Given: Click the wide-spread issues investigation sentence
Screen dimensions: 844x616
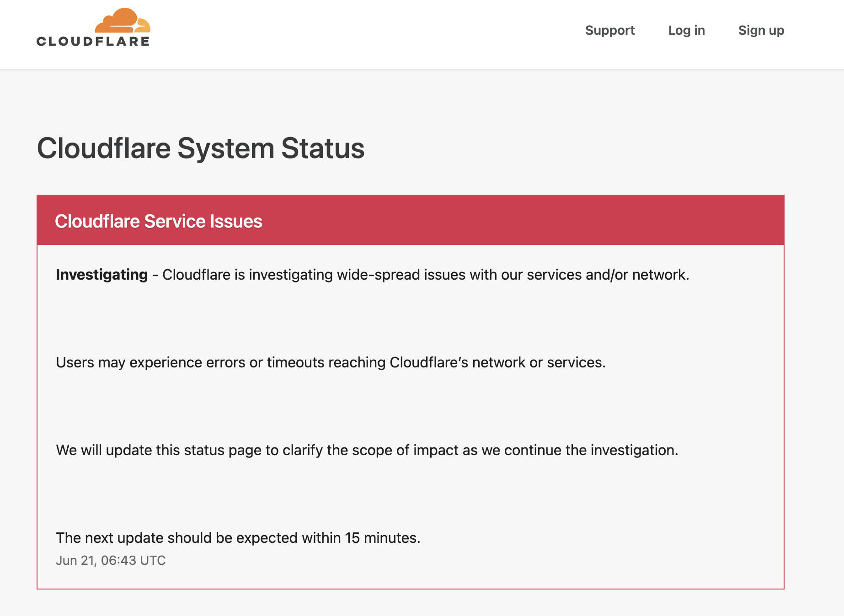Looking at the screenshot, I should 425,275.
